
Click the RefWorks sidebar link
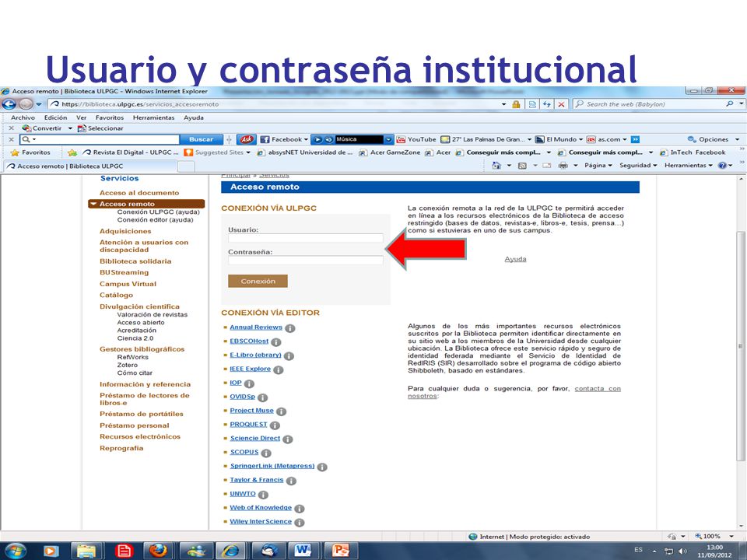(x=132, y=357)
